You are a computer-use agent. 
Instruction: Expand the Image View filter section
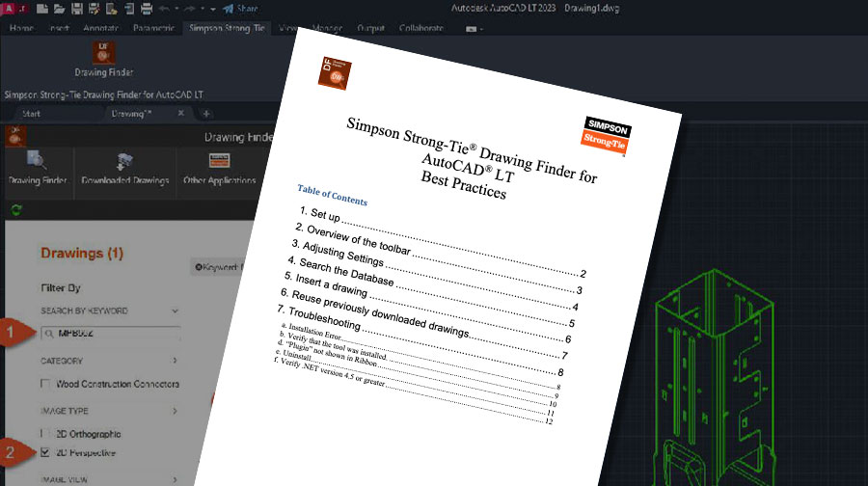[175, 479]
